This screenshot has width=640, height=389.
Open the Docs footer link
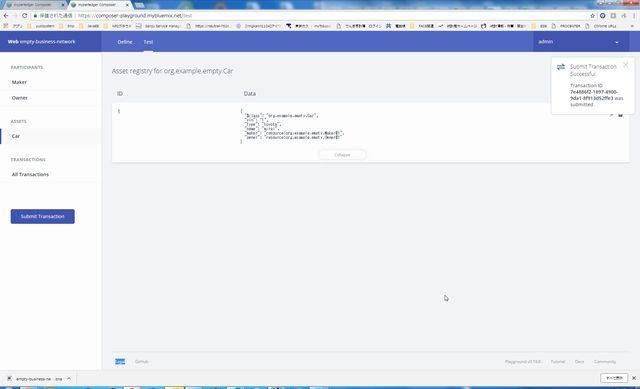pyautogui.click(x=579, y=362)
